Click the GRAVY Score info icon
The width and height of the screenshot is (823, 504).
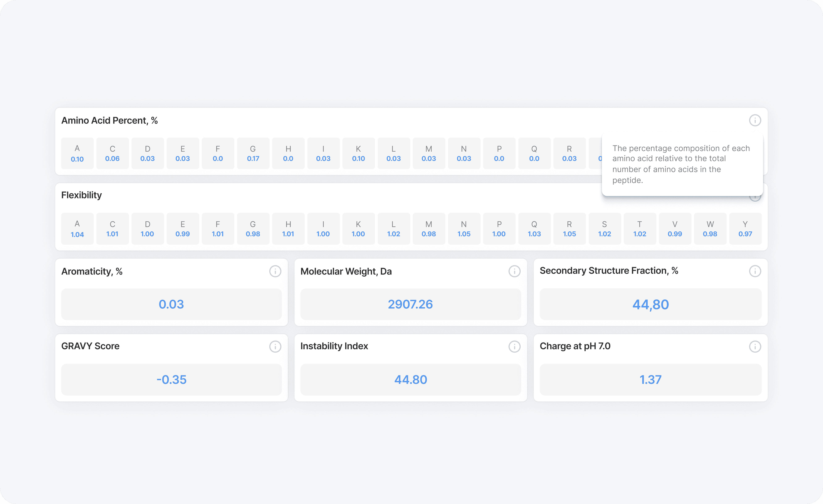coord(275,347)
